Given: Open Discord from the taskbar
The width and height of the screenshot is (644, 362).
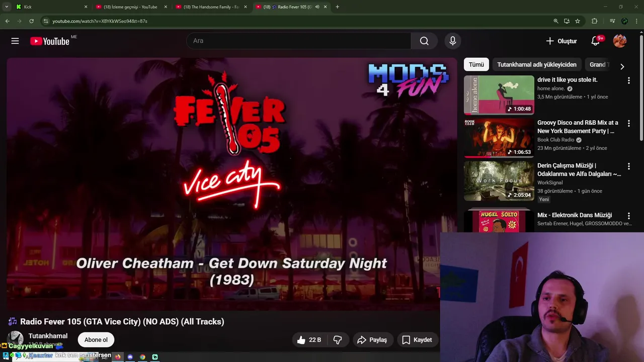Looking at the screenshot, I should point(130,357).
